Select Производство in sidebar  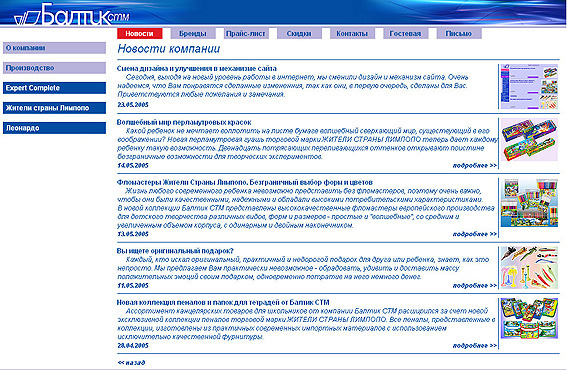[54, 68]
